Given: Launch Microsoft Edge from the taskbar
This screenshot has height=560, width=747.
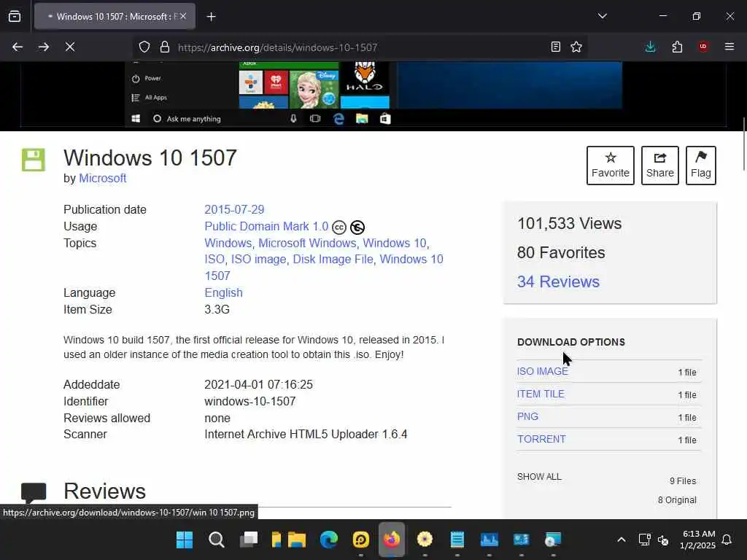Looking at the screenshot, I should 329,540.
